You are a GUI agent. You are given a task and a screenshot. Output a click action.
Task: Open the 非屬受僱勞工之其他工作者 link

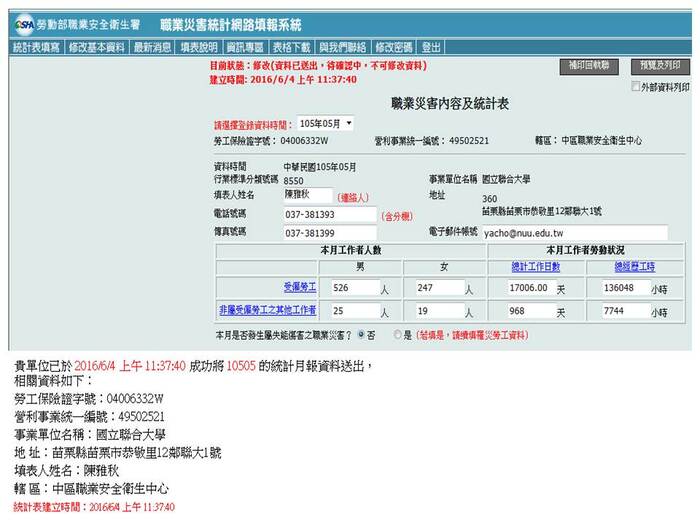point(268,310)
